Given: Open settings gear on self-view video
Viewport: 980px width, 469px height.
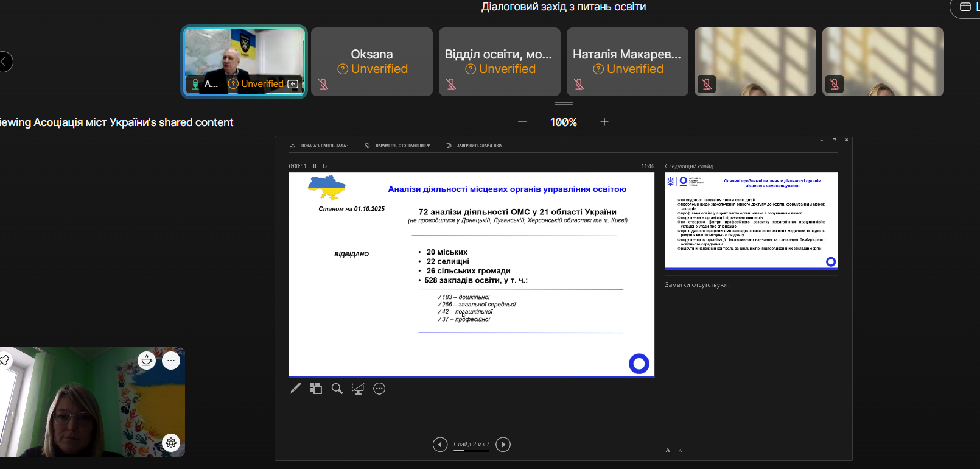Looking at the screenshot, I should point(171,443).
